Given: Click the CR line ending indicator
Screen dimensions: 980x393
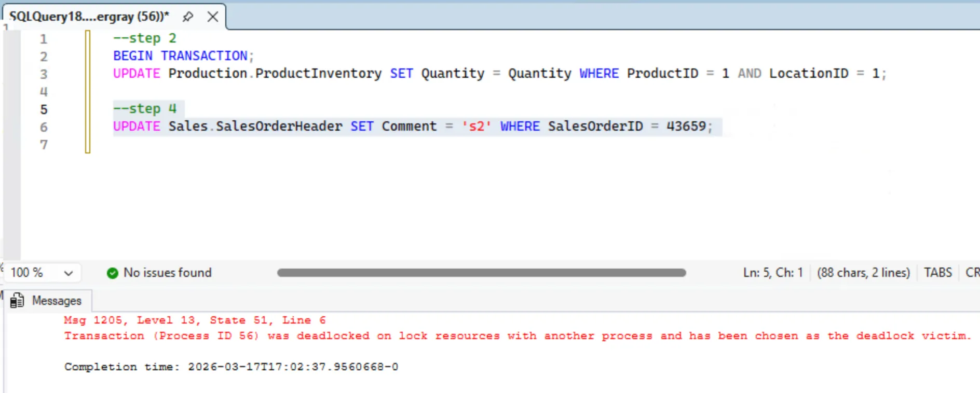Looking at the screenshot, I should coord(972,273).
